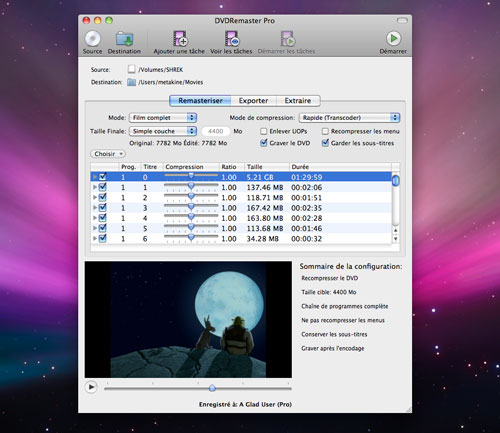Select the 00:02:28 duration cell
Screen dimensions: 500x433
pyautogui.click(x=307, y=218)
